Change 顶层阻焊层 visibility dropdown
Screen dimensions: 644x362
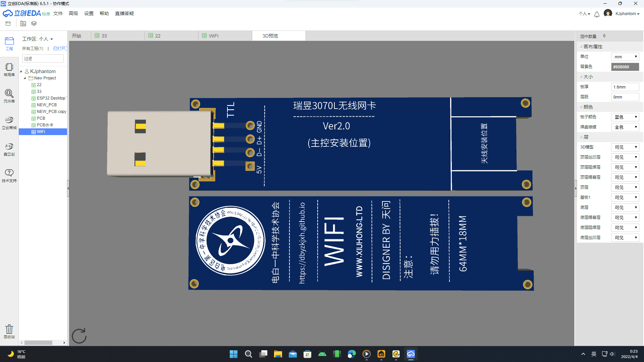pos(625,168)
